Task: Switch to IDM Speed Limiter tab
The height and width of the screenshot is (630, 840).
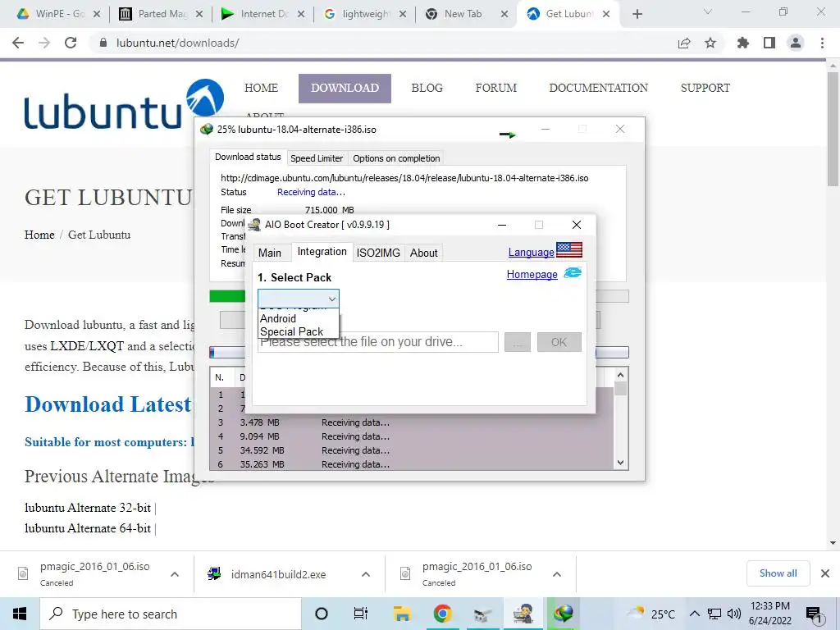Action: (317, 158)
